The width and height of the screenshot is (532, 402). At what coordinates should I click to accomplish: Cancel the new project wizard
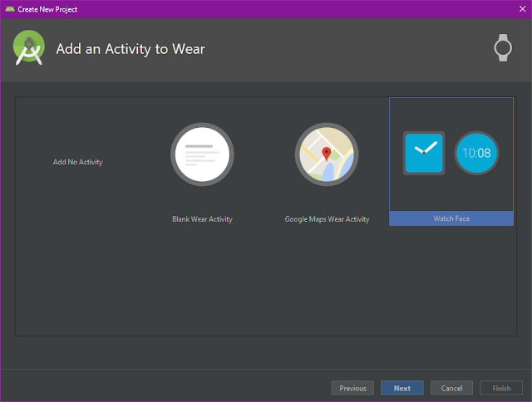click(x=451, y=388)
